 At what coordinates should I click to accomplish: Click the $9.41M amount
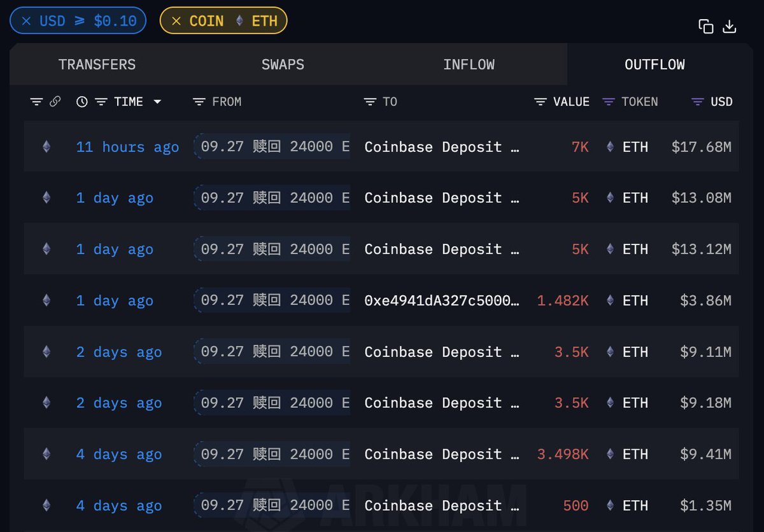(x=705, y=454)
